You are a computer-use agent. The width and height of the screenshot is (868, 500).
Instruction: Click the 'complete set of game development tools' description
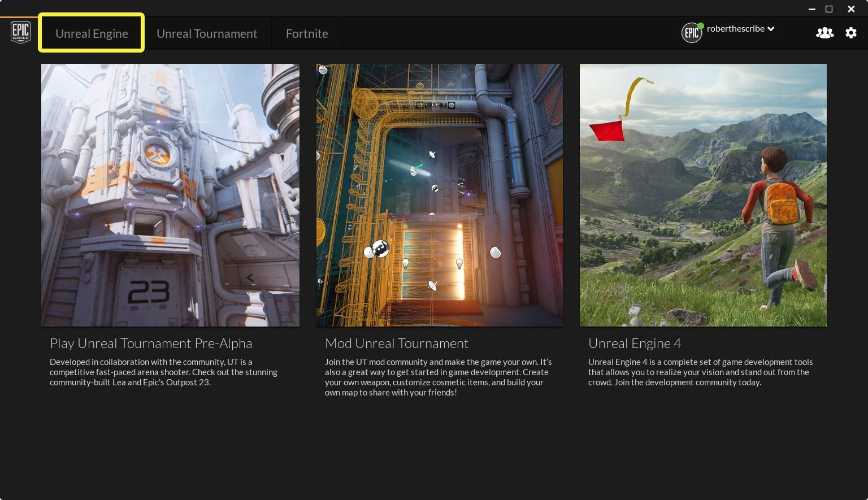701,372
